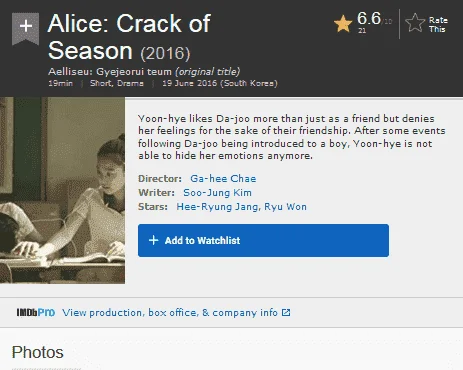Click the Short genre link
The height and width of the screenshot is (370, 463).
(x=101, y=83)
